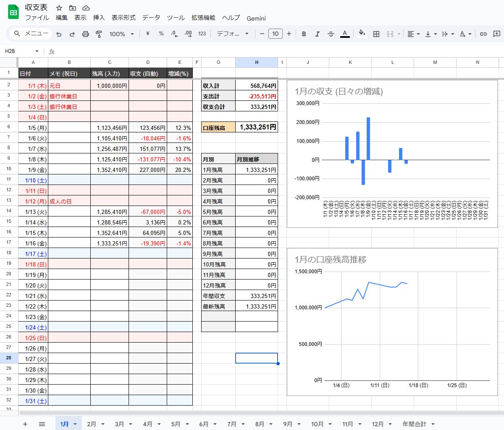Open vertical align dropdown

(x=431, y=34)
